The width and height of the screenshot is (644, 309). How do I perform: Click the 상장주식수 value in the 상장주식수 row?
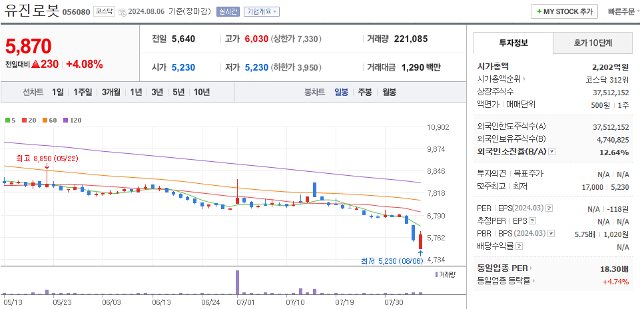(x=611, y=93)
